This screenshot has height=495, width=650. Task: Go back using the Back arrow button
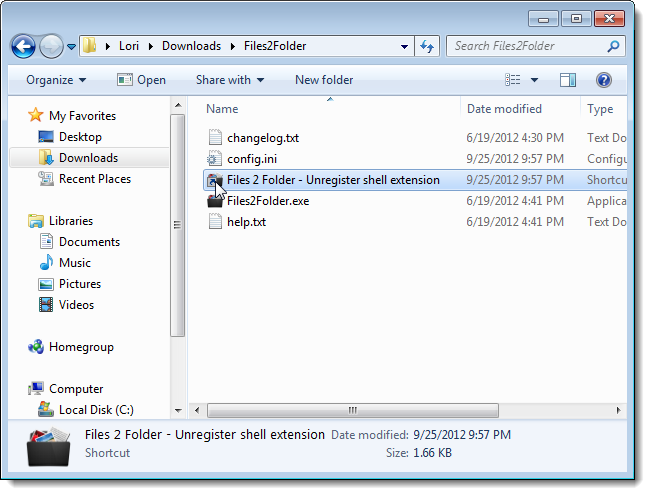tap(23, 46)
